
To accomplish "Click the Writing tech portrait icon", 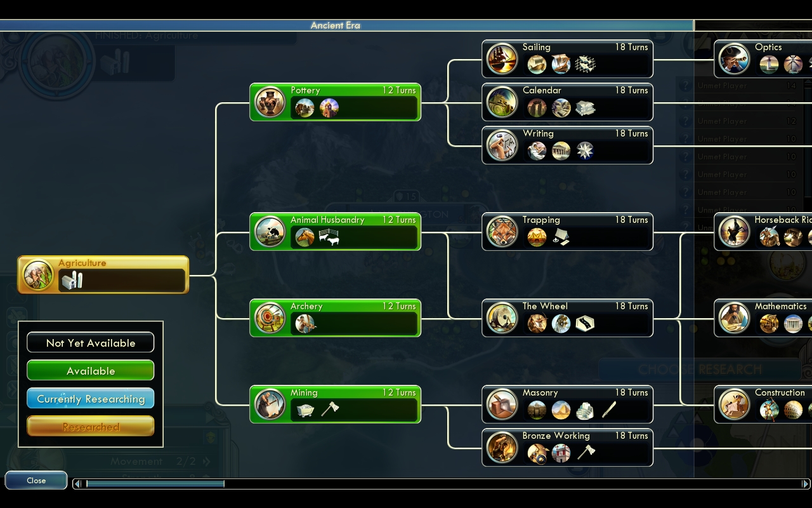I will pos(502,145).
